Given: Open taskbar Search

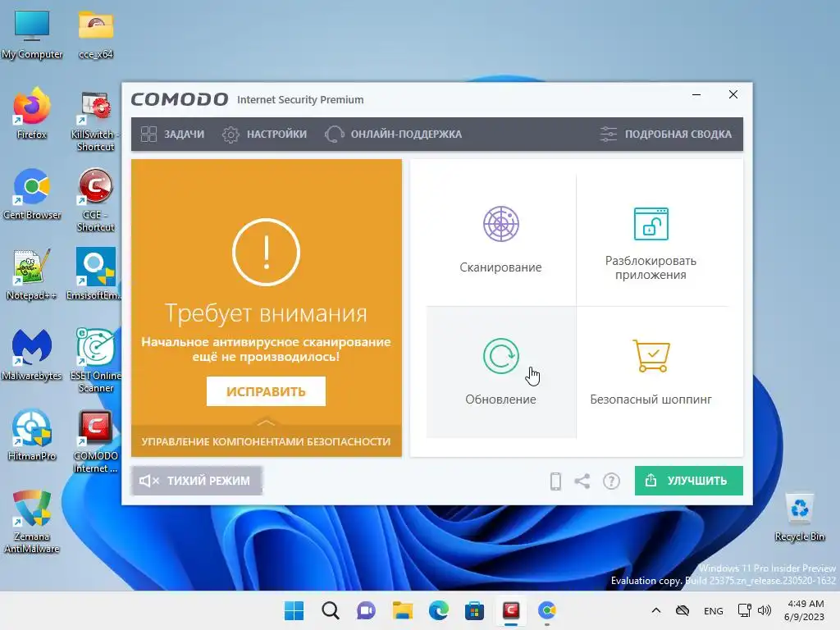Looking at the screenshot, I should pos(330,610).
